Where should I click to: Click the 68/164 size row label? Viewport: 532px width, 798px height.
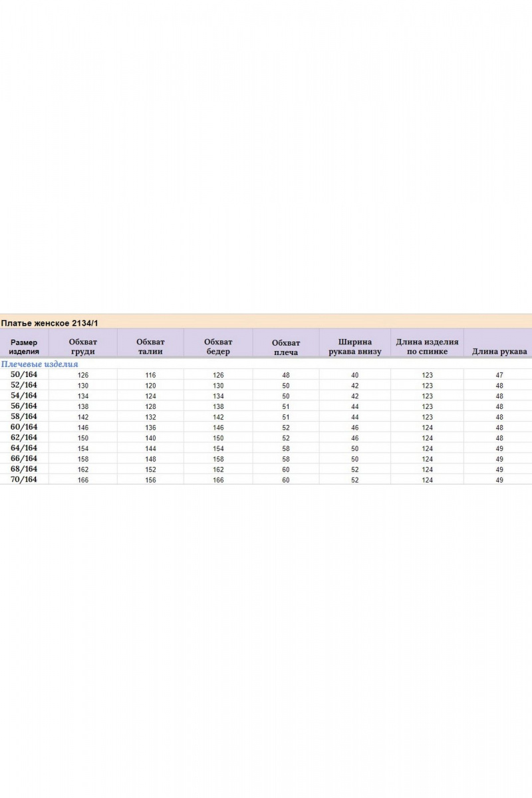click(x=24, y=468)
